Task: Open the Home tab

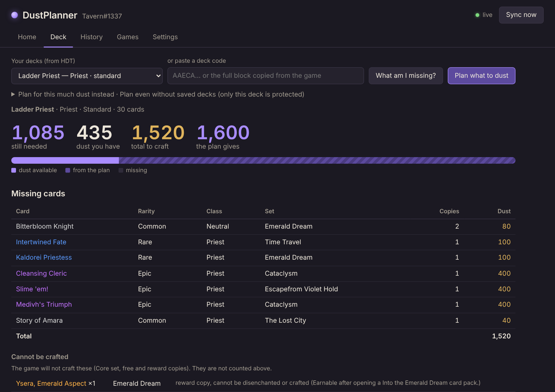Action: tap(27, 37)
